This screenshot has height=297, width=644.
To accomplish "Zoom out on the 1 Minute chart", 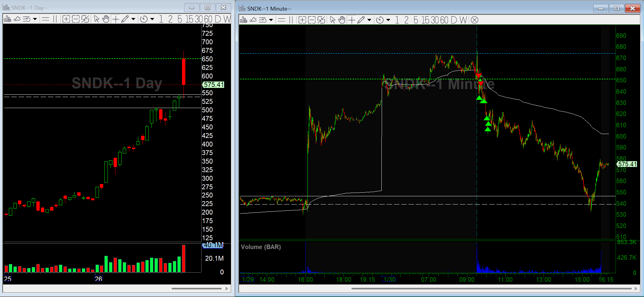I will (311, 20).
